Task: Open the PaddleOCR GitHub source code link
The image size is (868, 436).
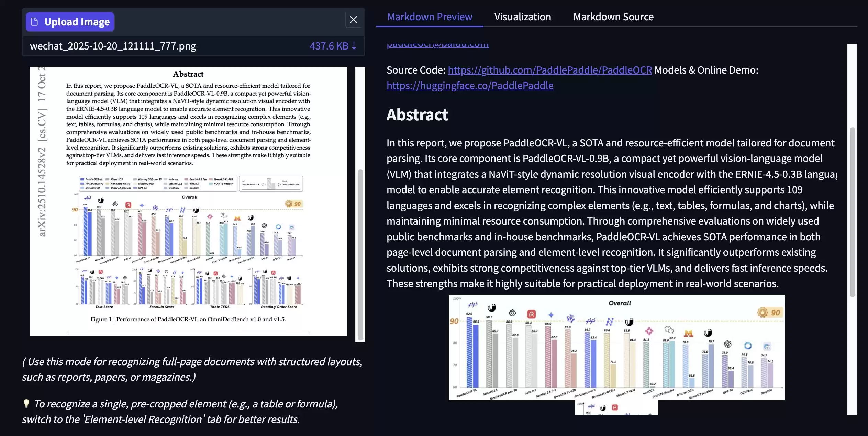Action: pos(550,70)
